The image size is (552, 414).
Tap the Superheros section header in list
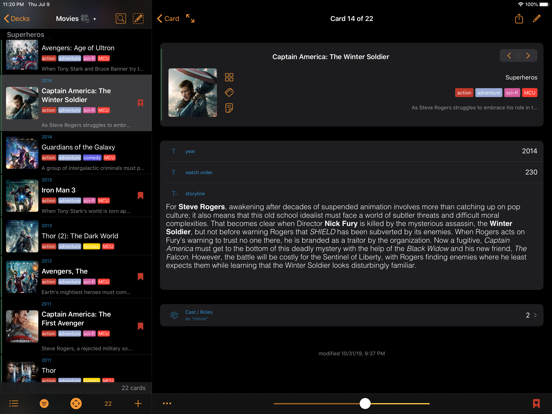pyautogui.click(x=25, y=34)
